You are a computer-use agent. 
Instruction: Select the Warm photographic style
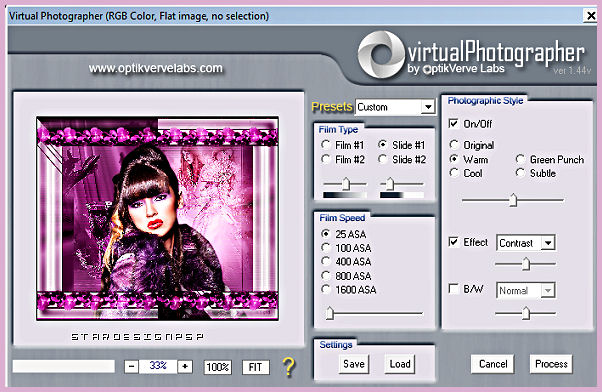[454, 159]
